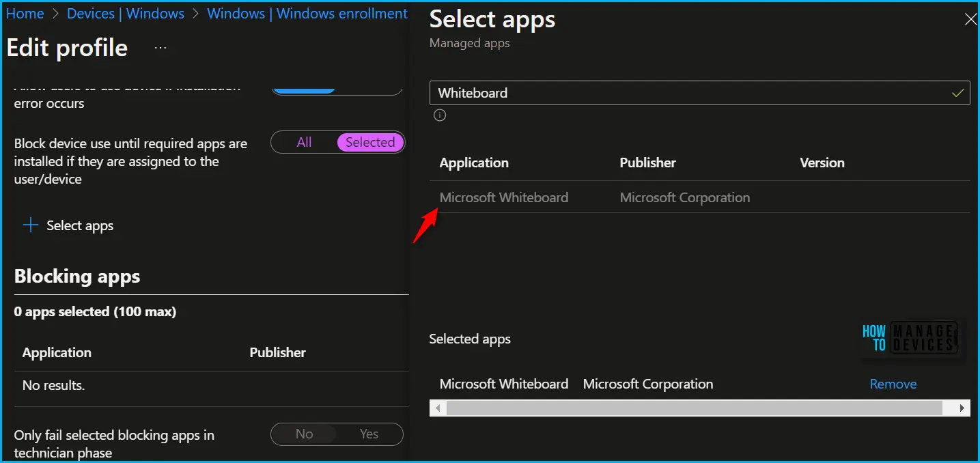The width and height of the screenshot is (980, 463).
Task: Click the left arrow of the horizontal scrollbar
Action: pyautogui.click(x=438, y=408)
